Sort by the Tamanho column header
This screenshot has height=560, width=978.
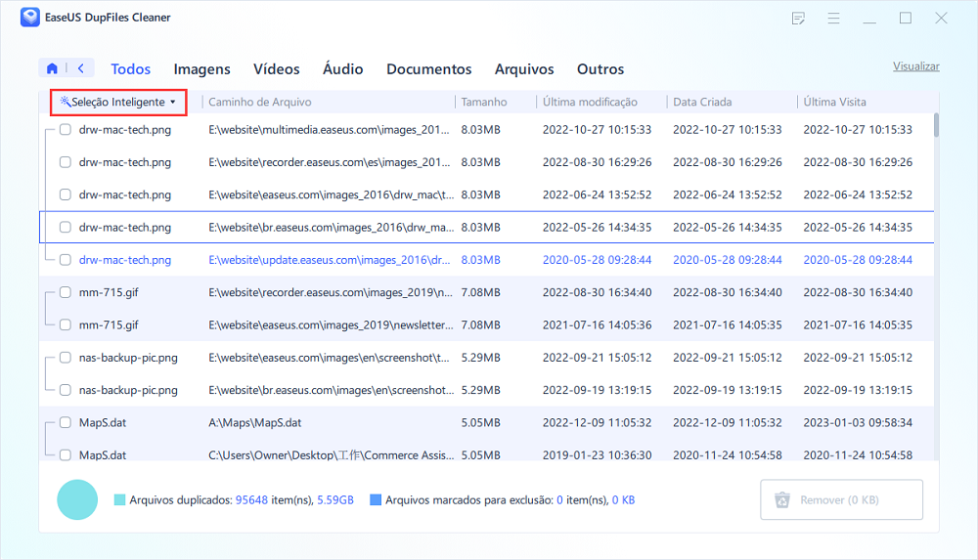pyautogui.click(x=484, y=102)
